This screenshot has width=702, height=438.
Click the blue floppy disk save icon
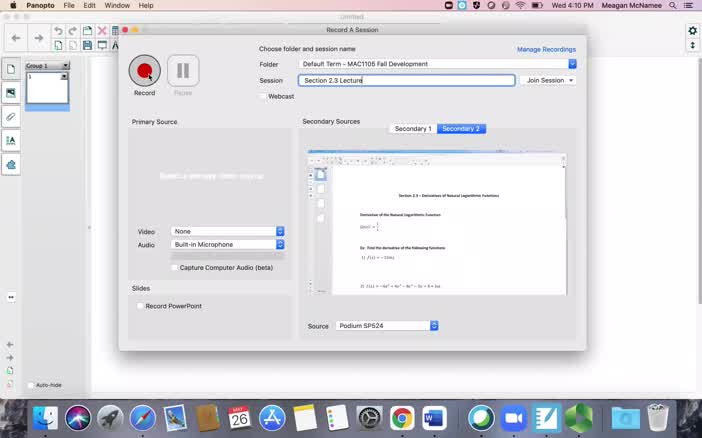point(87,45)
